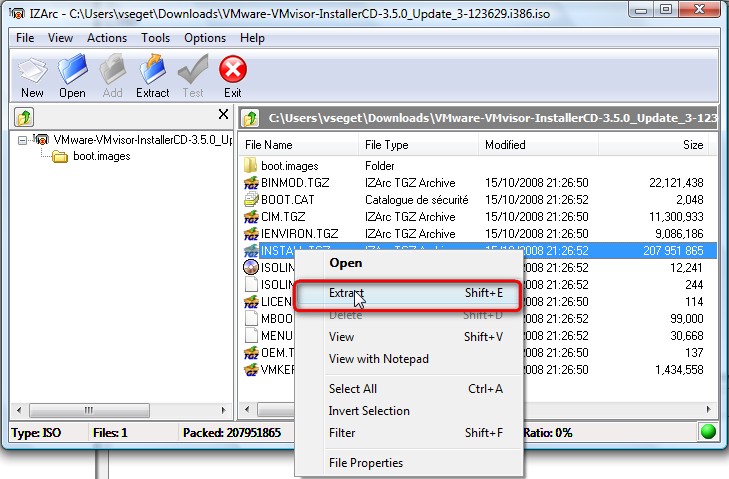Click the Test toolbar icon
Image resolution: width=729 pixels, height=479 pixels.
[x=193, y=70]
